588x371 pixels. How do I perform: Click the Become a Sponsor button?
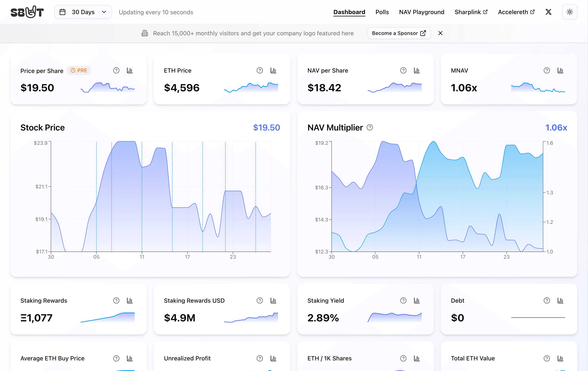399,33
